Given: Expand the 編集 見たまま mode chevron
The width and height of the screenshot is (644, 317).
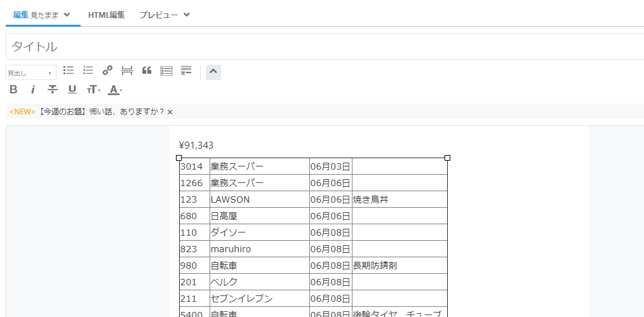Looking at the screenshot, I should click(x=67, y=15).
